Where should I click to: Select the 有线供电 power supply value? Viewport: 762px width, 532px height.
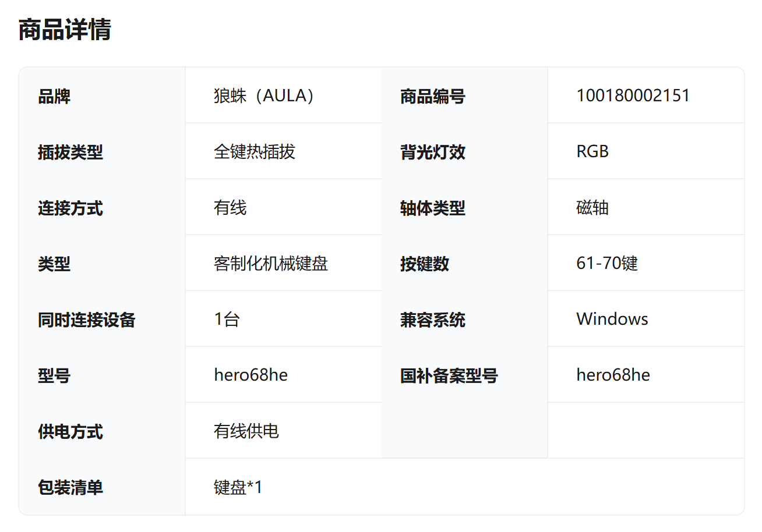pyautogui.click(x=246, y=431)
